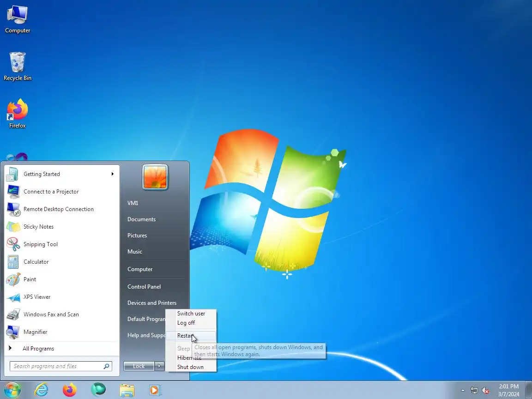Screen dimensions: 532x399
Task: Click the Windows Fax and Scan label
Action: click(51, 314)
